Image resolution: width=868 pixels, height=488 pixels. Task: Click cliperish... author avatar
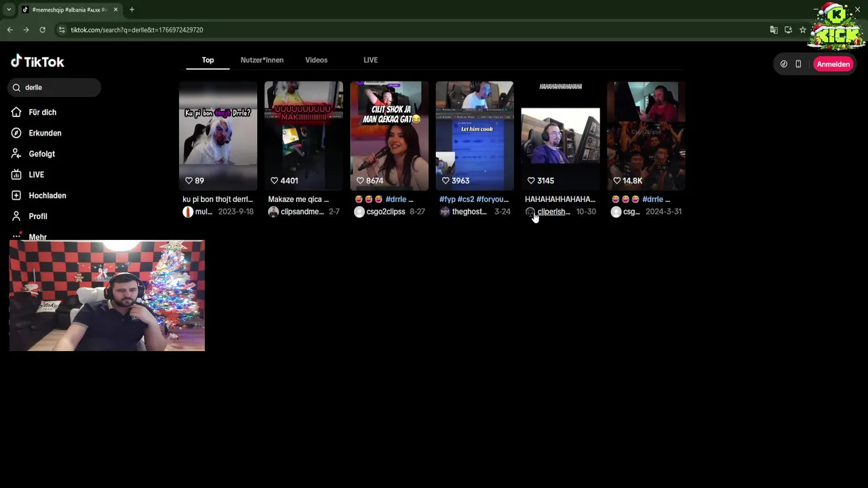coord(530,212)
